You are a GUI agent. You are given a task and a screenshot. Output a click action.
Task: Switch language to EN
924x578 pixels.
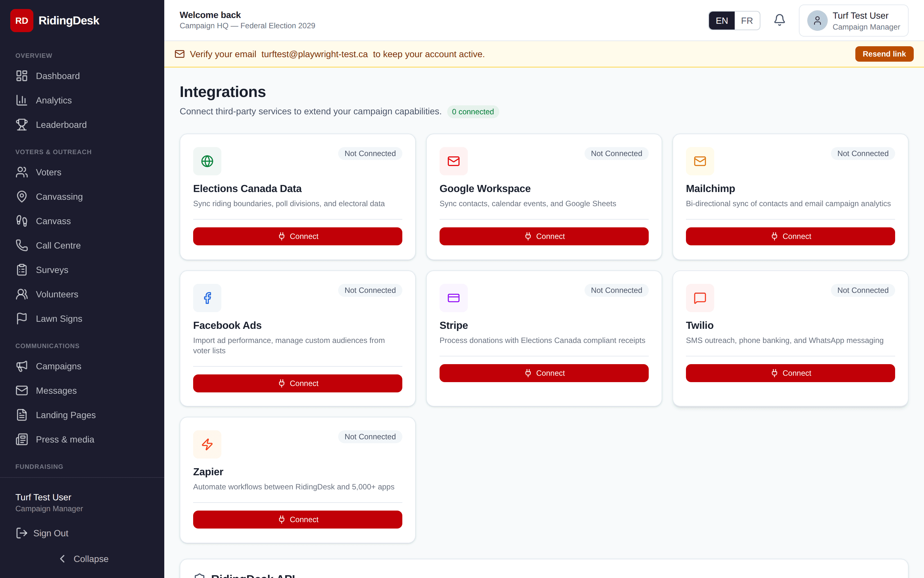(x=722, y=21)
